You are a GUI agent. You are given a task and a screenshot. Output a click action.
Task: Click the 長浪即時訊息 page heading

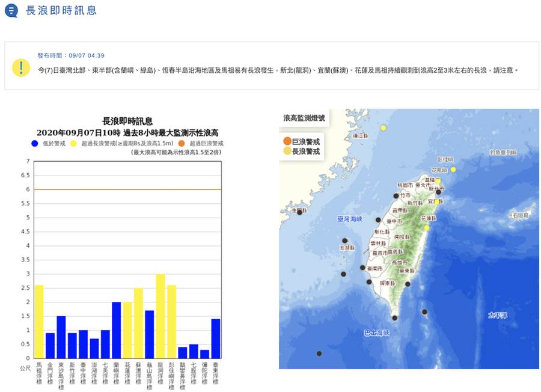click(61, 10)
